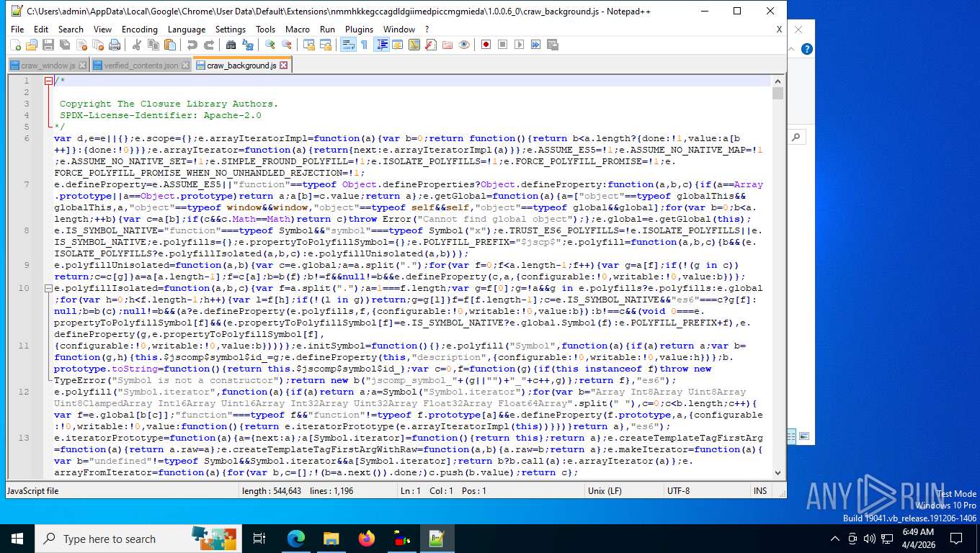Run macro multiple times icon

point(535,45)
